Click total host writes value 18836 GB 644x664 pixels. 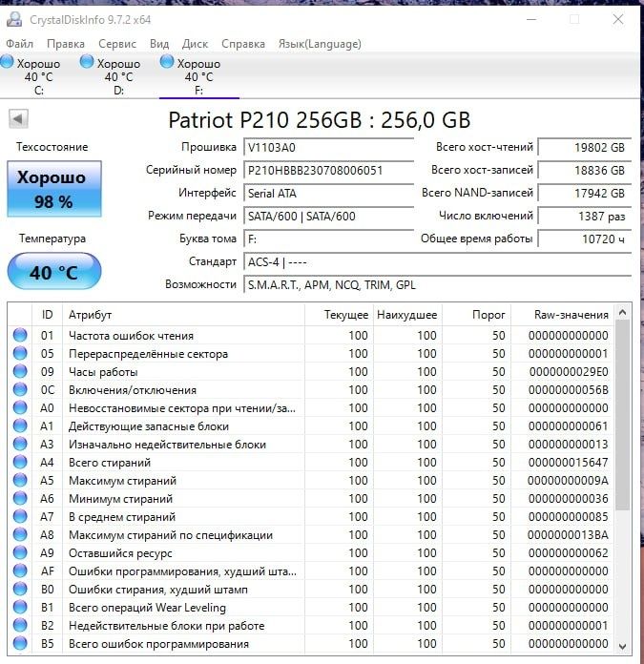(585, 170)
